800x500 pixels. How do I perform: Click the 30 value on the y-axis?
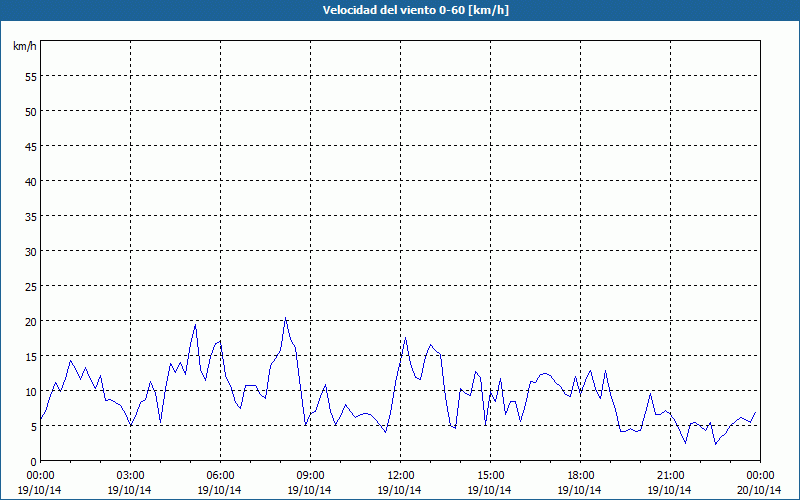click(x=31, y=252)
